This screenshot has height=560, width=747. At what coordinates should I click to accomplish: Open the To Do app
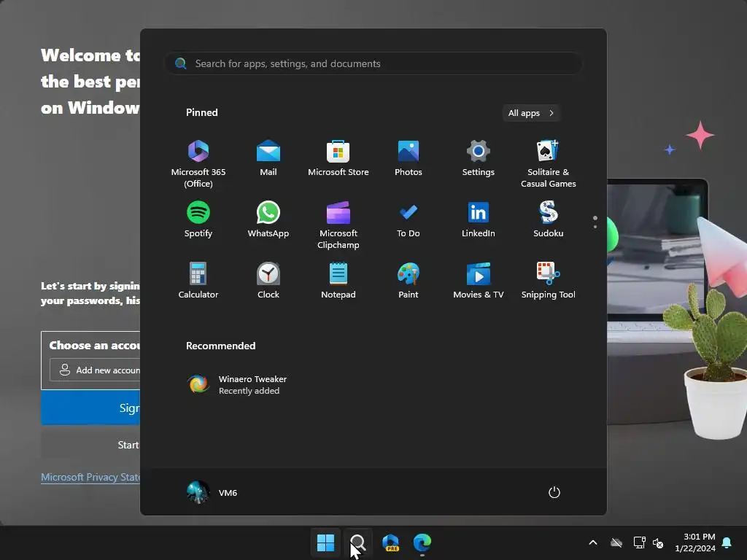click(409, 219)
